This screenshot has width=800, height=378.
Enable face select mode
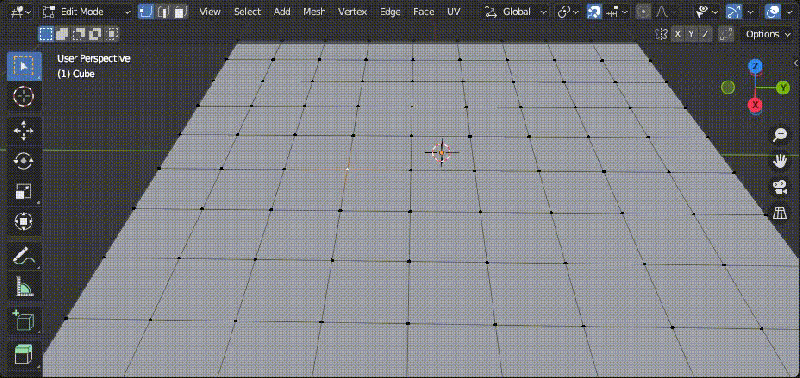[x=180, y=11]
